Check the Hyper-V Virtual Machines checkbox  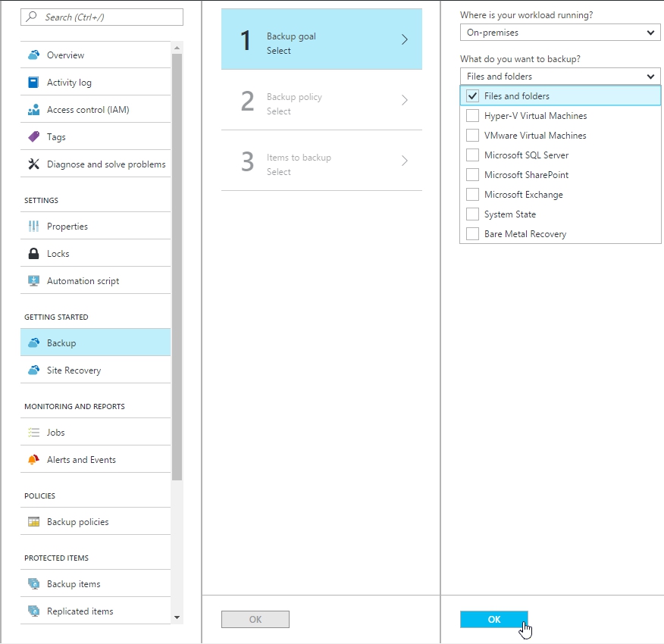pyautogui.click(x=472, y=116)
